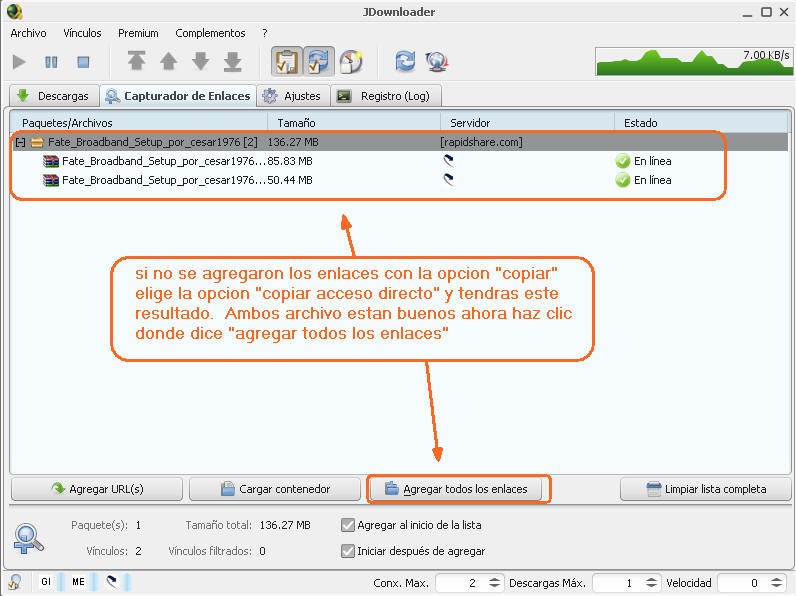Open the Premium menu
The image size is (796, 596).
[138, 33]
